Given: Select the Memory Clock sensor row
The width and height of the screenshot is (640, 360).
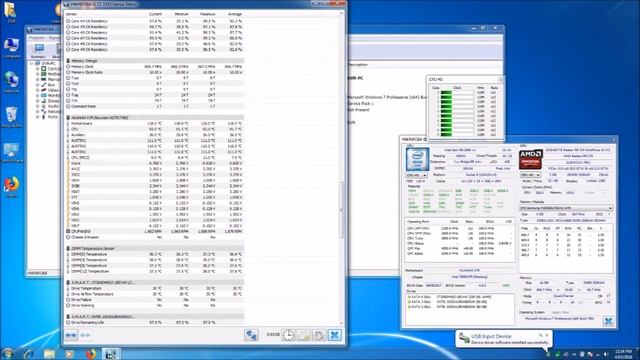Looking at the screenshot, I should (x=155, y=67).
